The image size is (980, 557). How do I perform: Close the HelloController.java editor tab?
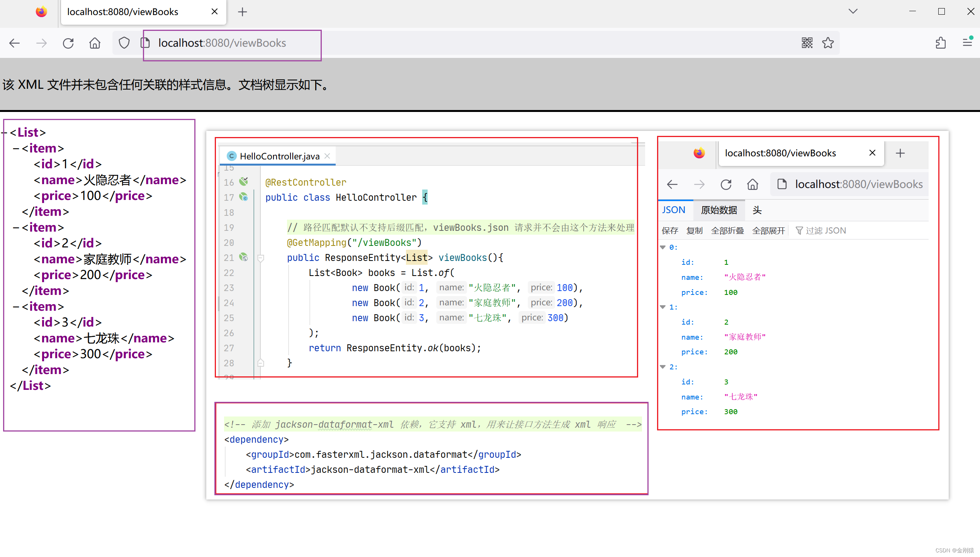(327, 156)
